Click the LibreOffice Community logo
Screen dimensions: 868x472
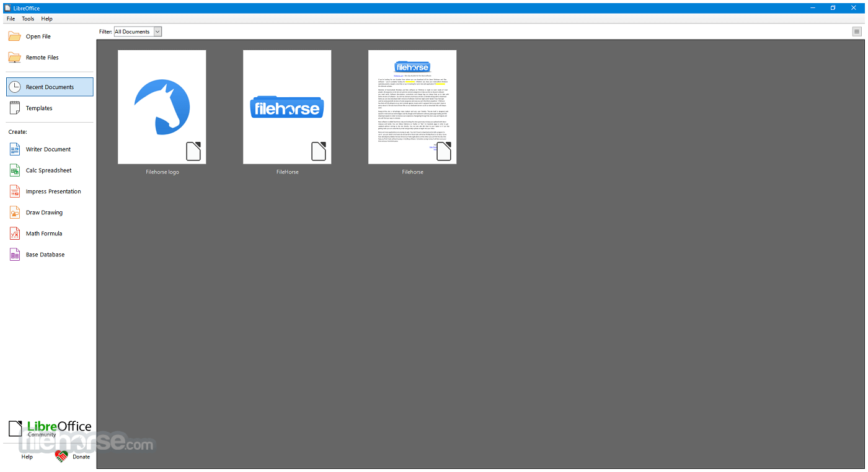point(50,429)
